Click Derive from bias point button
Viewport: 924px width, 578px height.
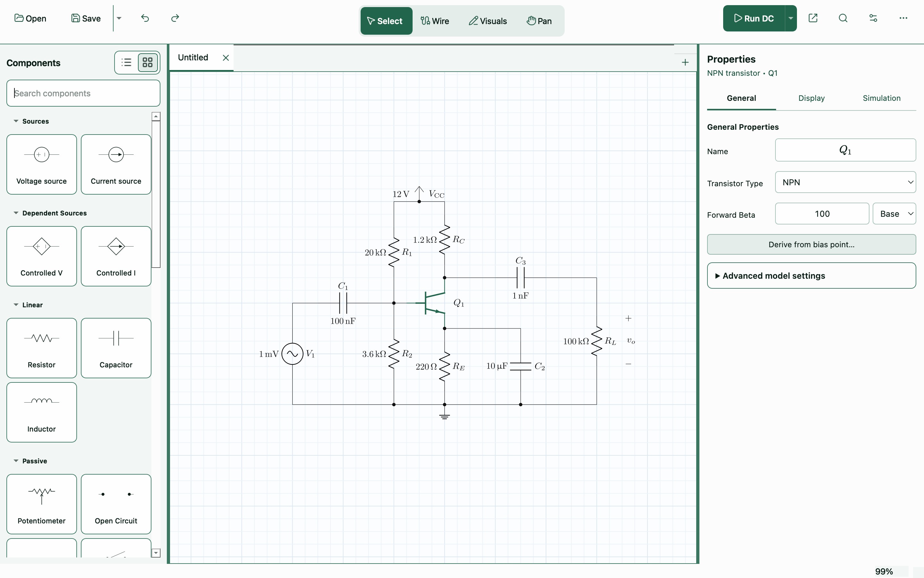811,245
